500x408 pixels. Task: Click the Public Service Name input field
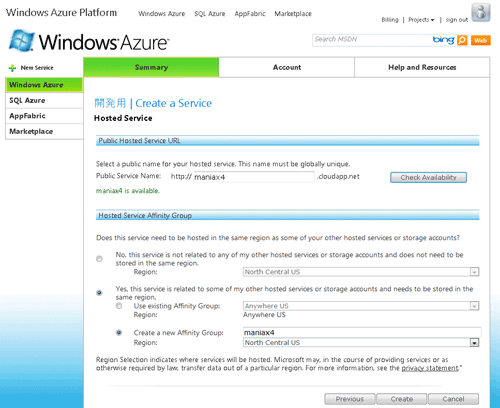tap(254, 177)
